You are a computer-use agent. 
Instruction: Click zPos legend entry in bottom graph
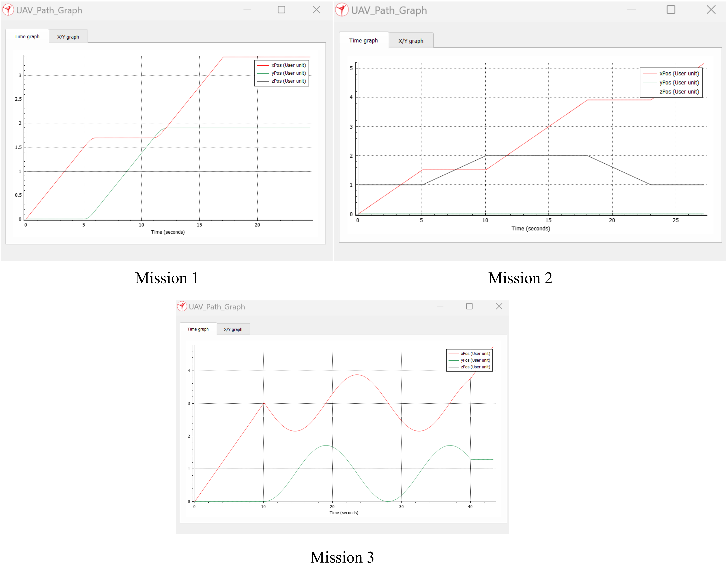pos(475,367)
